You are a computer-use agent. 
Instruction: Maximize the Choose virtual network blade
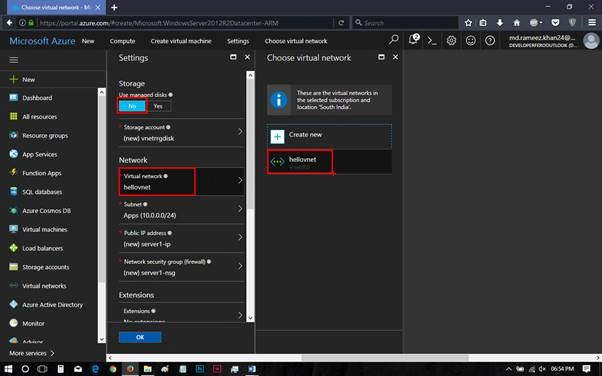(381, 57)
